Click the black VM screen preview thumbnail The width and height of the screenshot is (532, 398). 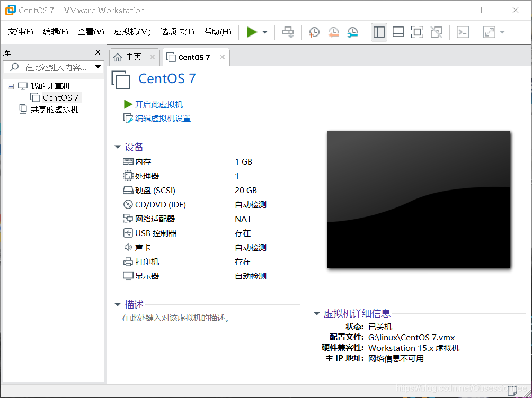418,200
